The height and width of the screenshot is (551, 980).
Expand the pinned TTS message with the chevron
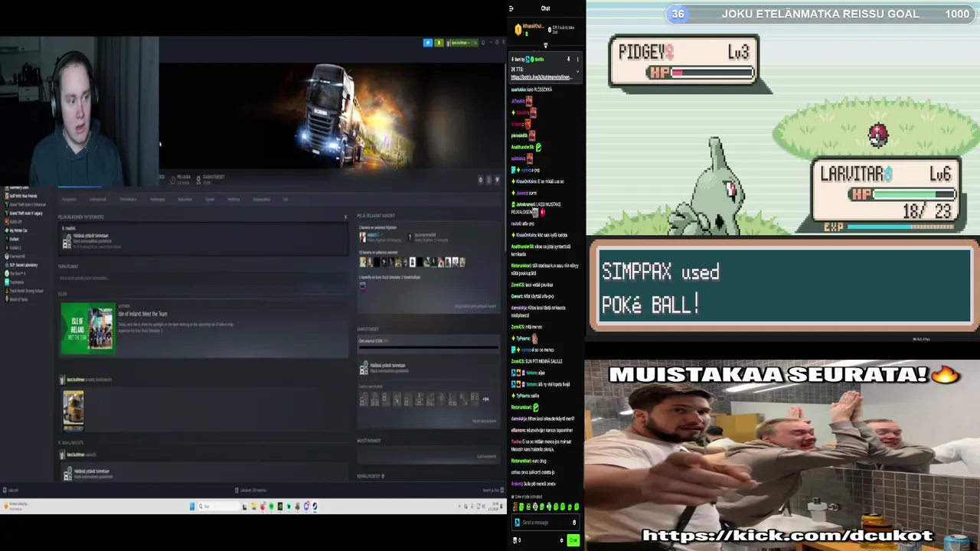click(577, 72)
